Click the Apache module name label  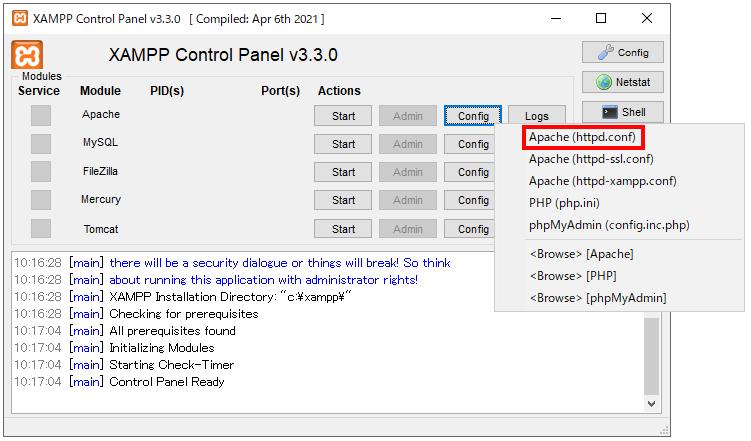[x=101, y=114]
